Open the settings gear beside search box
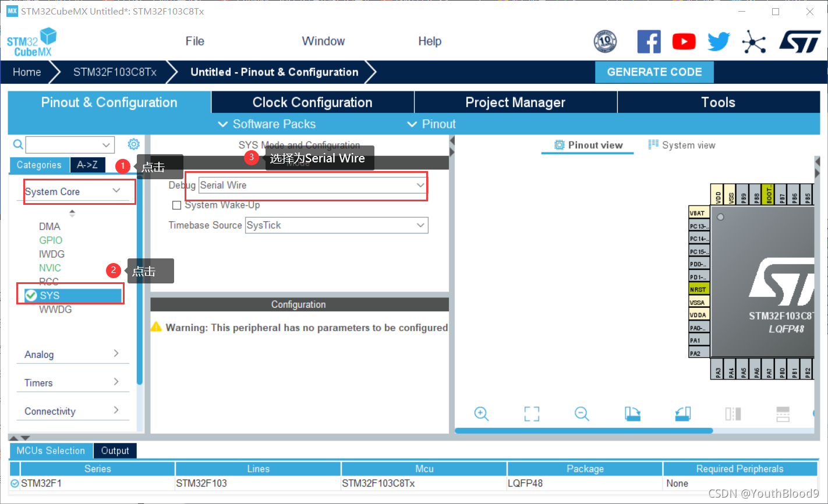The width and height of the screenshot is (828, 504). 133,144
